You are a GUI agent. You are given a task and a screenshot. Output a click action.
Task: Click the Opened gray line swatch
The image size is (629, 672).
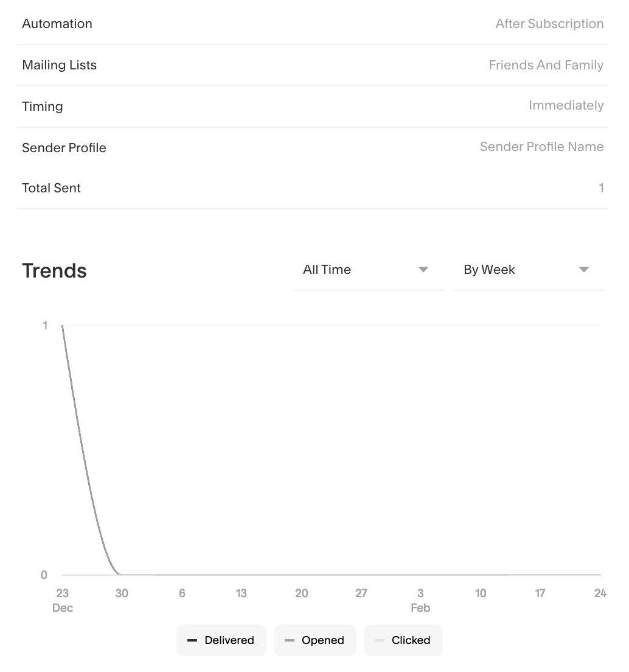click(x=290, y=640)
